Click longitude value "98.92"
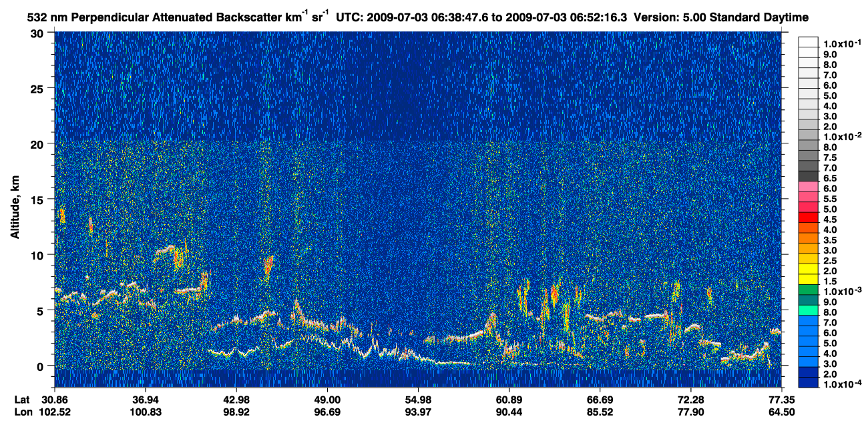This screenshot has height=445, width=868. click(236, 412)
